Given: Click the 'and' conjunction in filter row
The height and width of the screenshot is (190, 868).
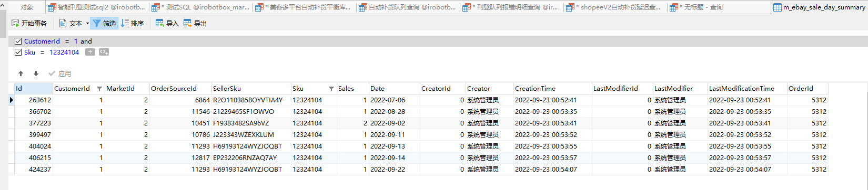Looking at the screenshot, I should pos(86,41).
